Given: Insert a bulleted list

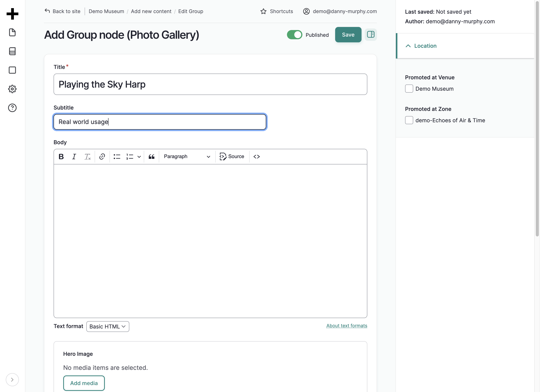Looking at the screenshot, I should point(117,157).
